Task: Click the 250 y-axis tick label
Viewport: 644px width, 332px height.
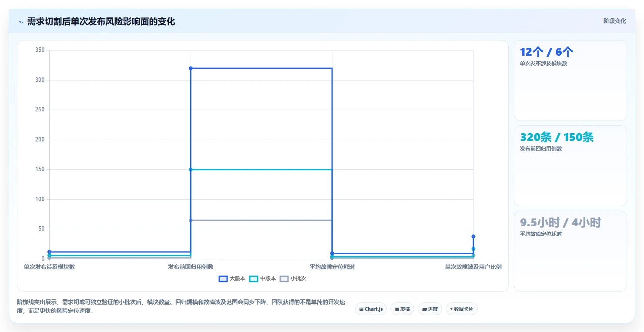Action: click(40, 110)
